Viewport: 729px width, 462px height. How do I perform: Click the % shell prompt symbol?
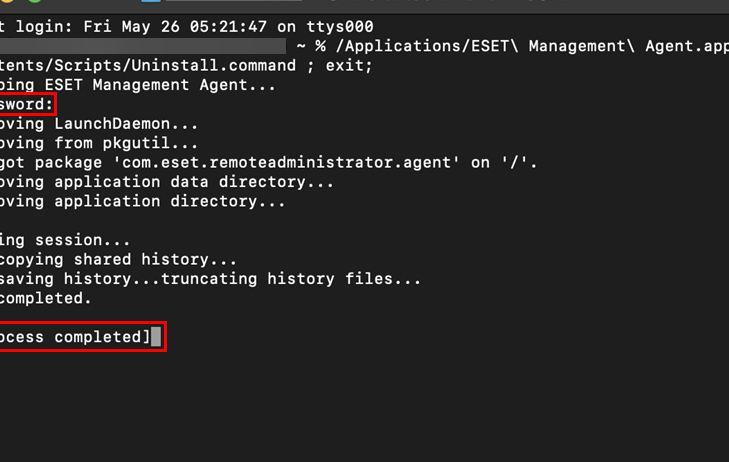click(x=320, y=46)
